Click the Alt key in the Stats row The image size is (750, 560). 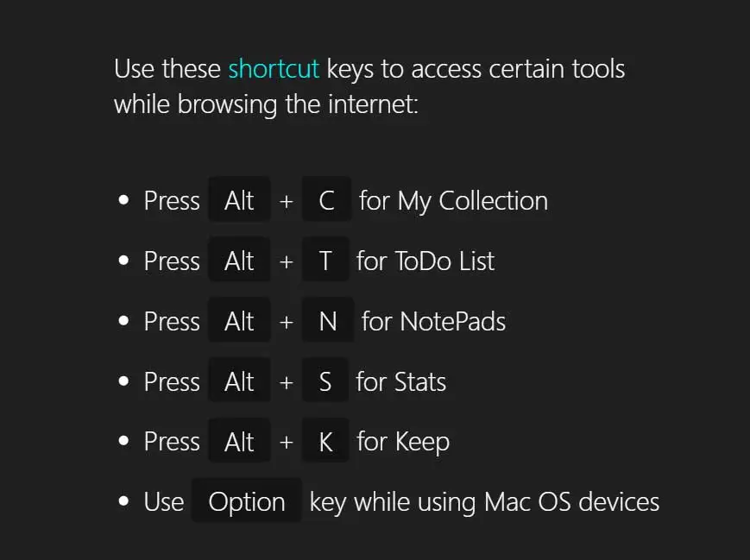click(x=239, y=382)
